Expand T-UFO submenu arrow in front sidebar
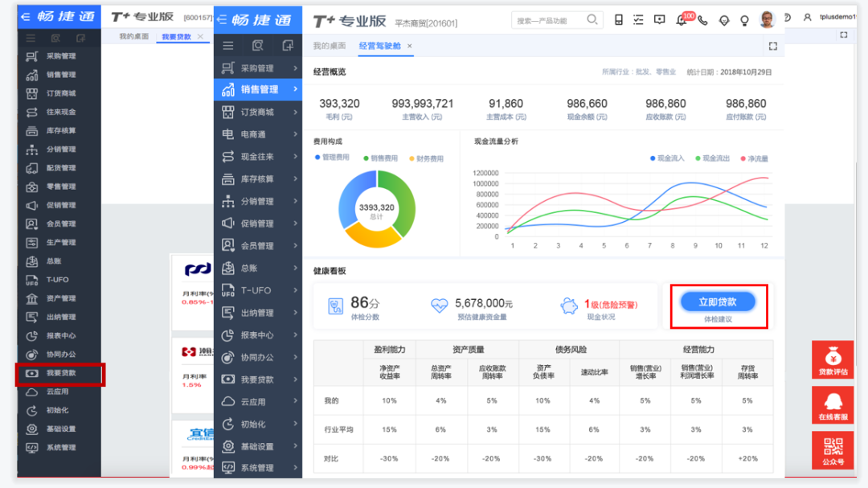Viewport: 868px width, 488px height. click(x=296, y=289)
